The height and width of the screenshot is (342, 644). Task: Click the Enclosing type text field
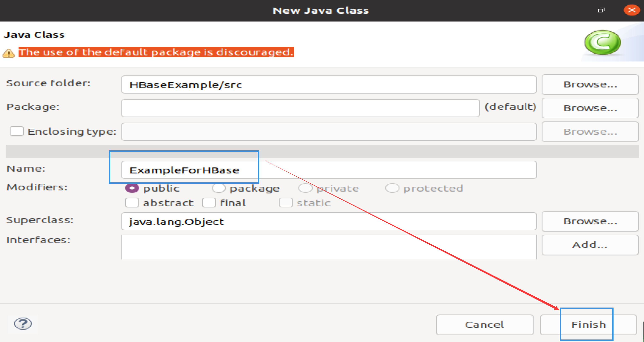(329, 132)
